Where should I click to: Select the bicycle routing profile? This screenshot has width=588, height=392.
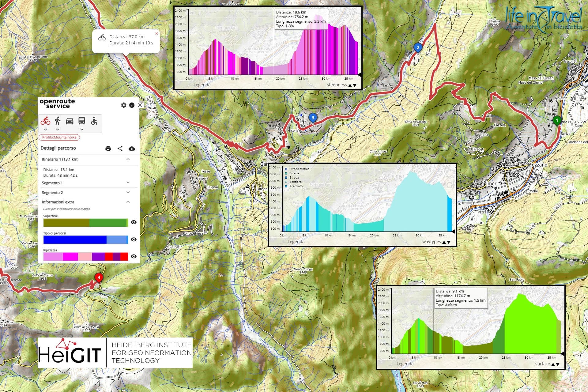pyautogui.click(x=45, y=121)
